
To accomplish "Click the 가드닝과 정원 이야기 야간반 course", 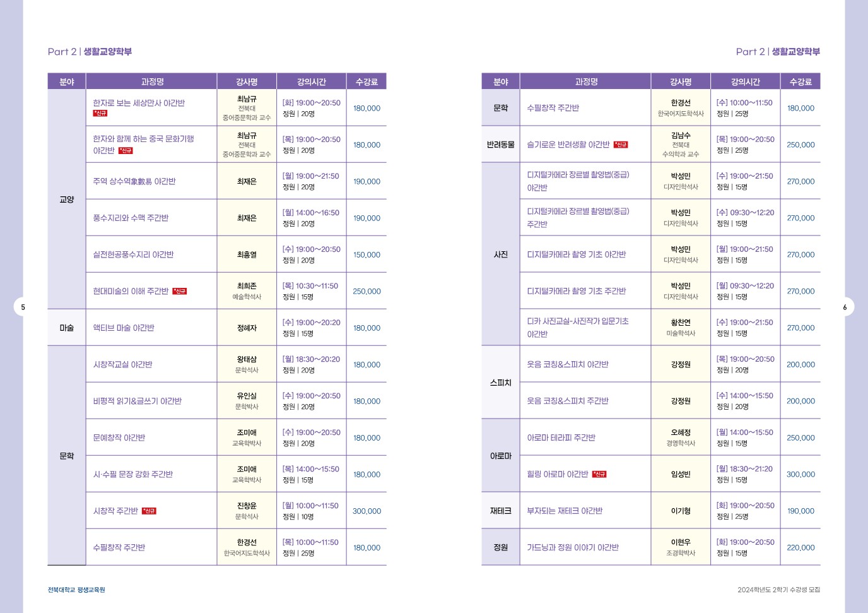I will [x=573, y=548].
